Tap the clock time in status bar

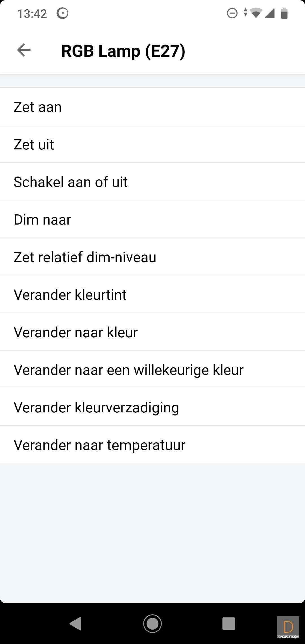point(32,14)
